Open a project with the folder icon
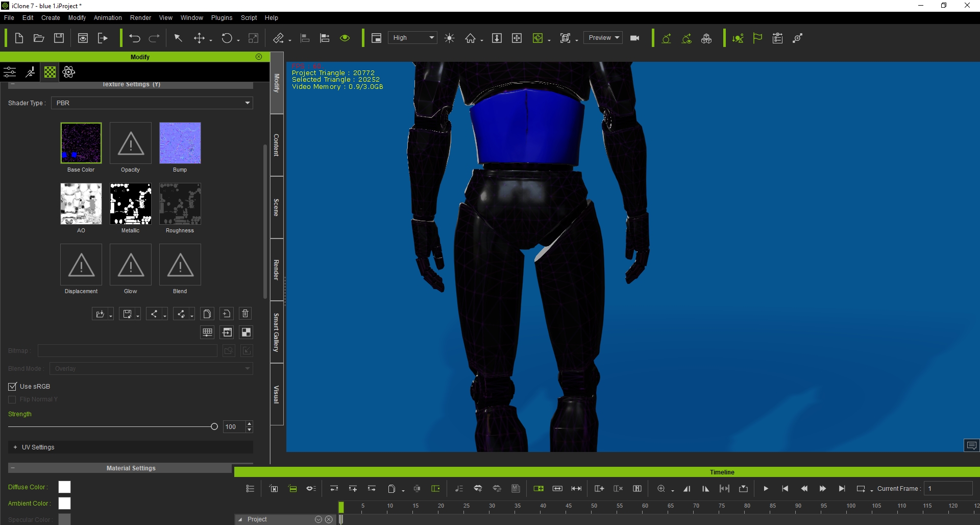The height and width of the screenshot is (525, 980). (39, 38)
